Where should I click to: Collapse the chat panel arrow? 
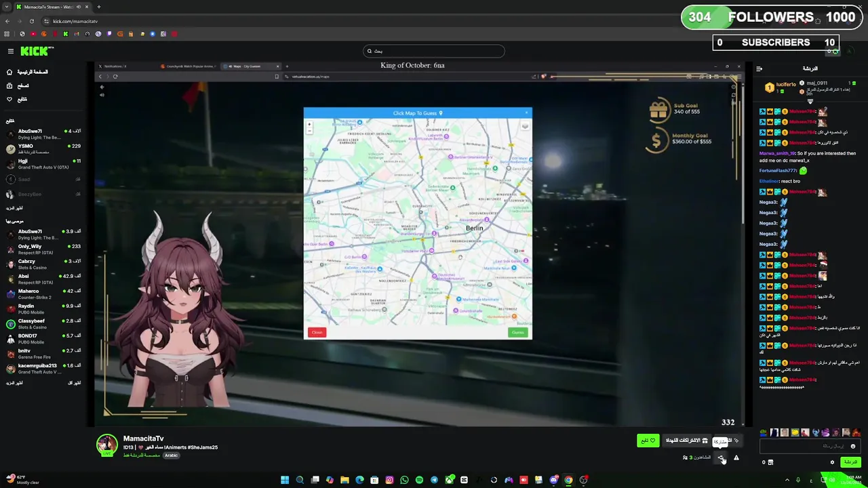[759, 68]
